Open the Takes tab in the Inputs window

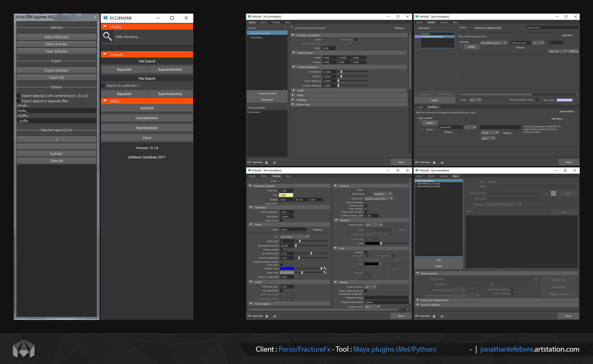pos(288,22)
